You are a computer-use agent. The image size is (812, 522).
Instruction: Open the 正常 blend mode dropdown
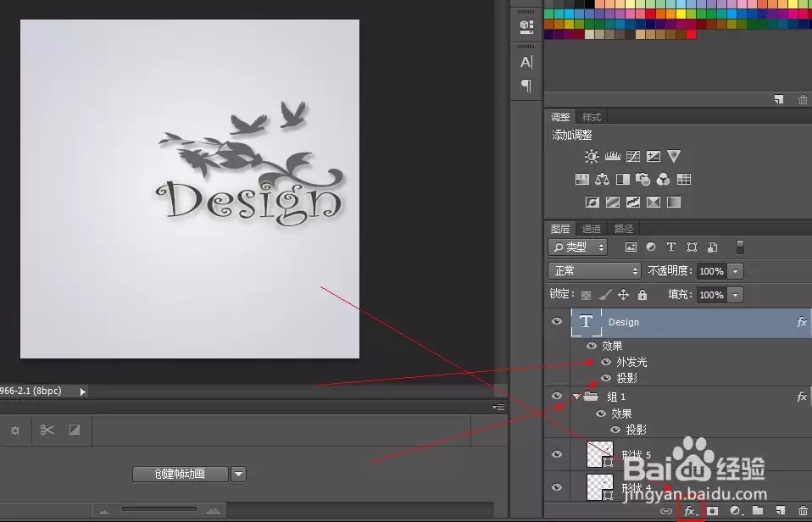point(594,271)
